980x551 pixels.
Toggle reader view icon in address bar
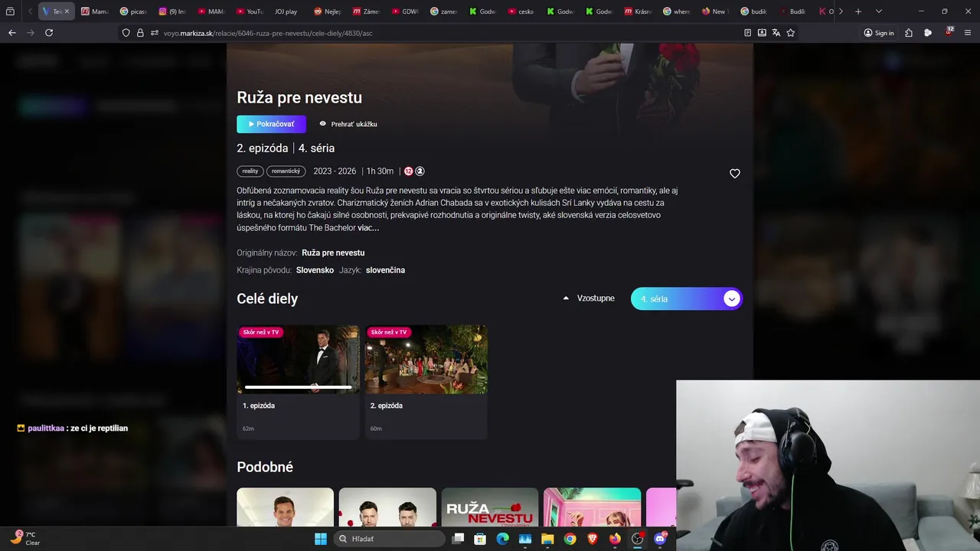(x=748, y=33)
